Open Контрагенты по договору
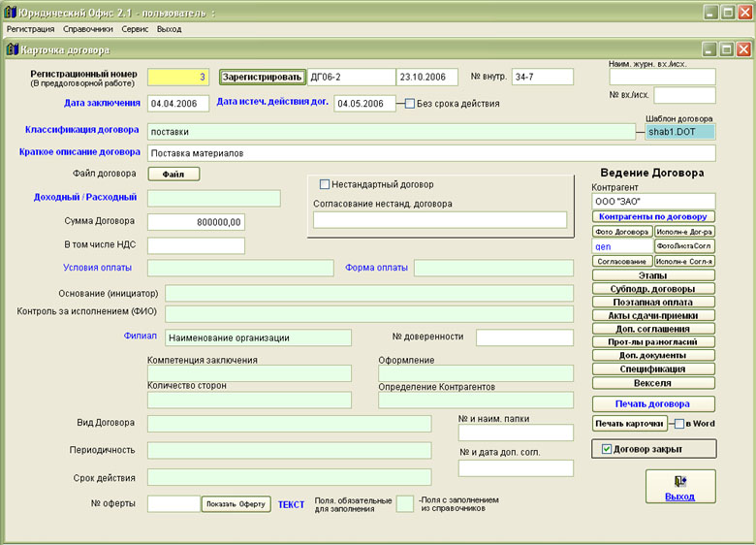The height and width of the screenshot is (545, 756). (653, 216)
